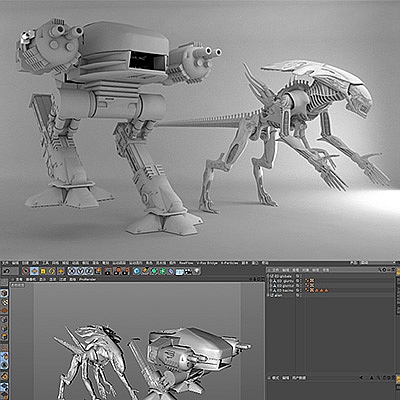Toggle the X axis lock

[71, 271]
